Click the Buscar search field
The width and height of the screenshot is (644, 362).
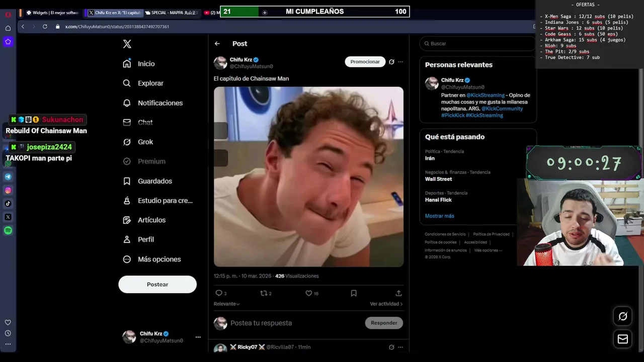pos(478,44)
